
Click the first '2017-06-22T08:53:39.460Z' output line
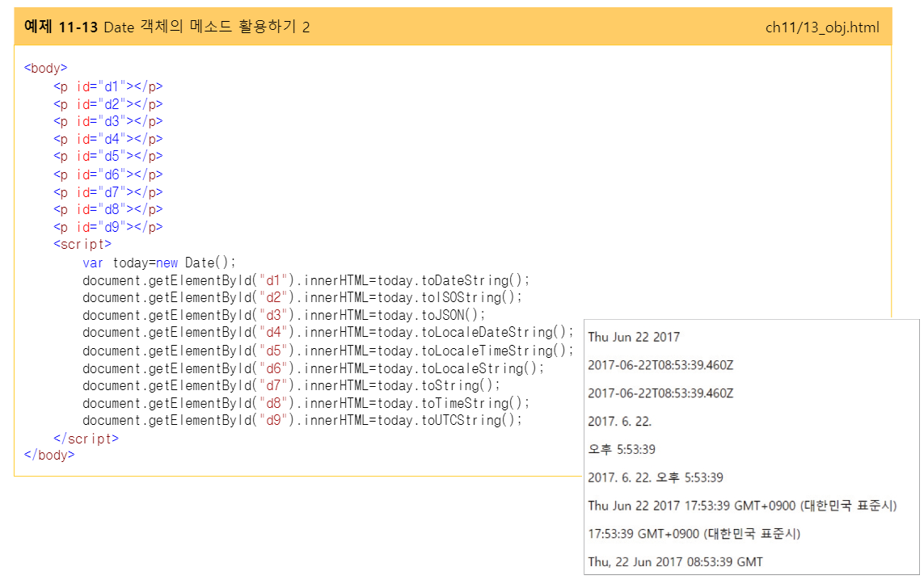click(x=660, y=365)
